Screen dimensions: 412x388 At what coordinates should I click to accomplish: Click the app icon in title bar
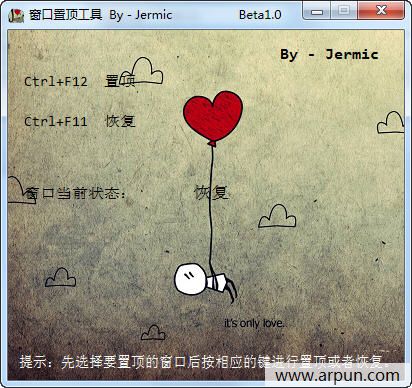point(16,15)
